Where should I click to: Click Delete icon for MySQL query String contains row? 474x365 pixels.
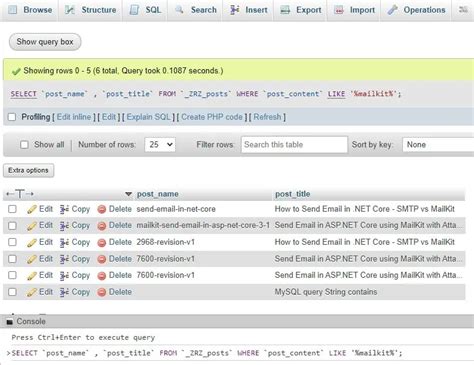pos(102,292)
